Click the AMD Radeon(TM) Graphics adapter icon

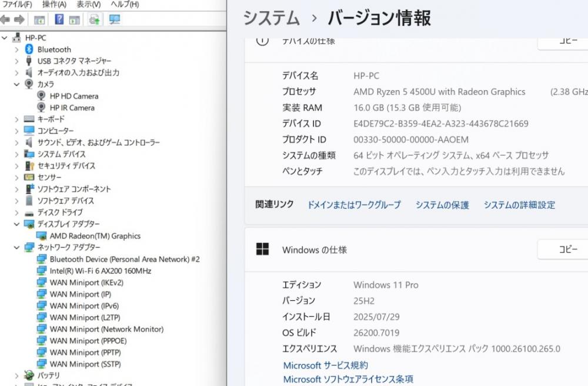pyautogui.click(x=41, y=235)
